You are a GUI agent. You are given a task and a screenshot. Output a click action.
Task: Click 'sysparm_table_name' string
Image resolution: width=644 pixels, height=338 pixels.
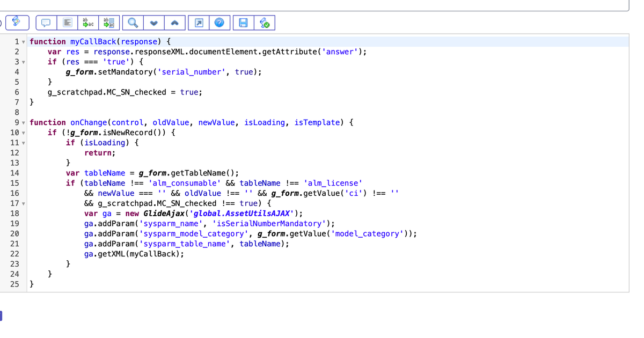pos(184,244)
